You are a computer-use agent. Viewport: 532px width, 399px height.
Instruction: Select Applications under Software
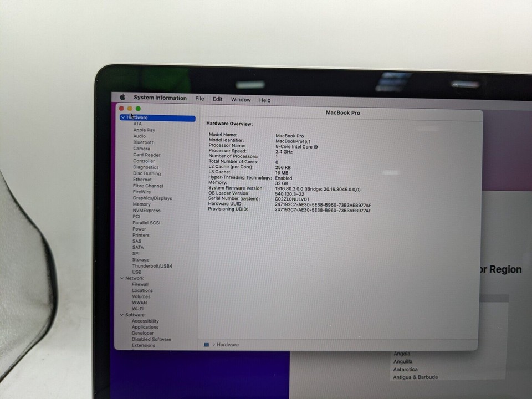tap(145, 327)
